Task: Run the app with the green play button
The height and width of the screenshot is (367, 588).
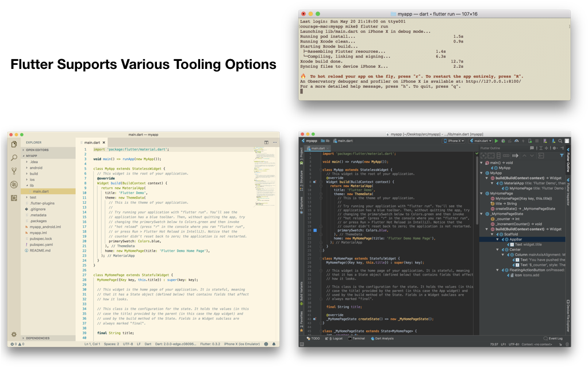Action: point(497,140)
